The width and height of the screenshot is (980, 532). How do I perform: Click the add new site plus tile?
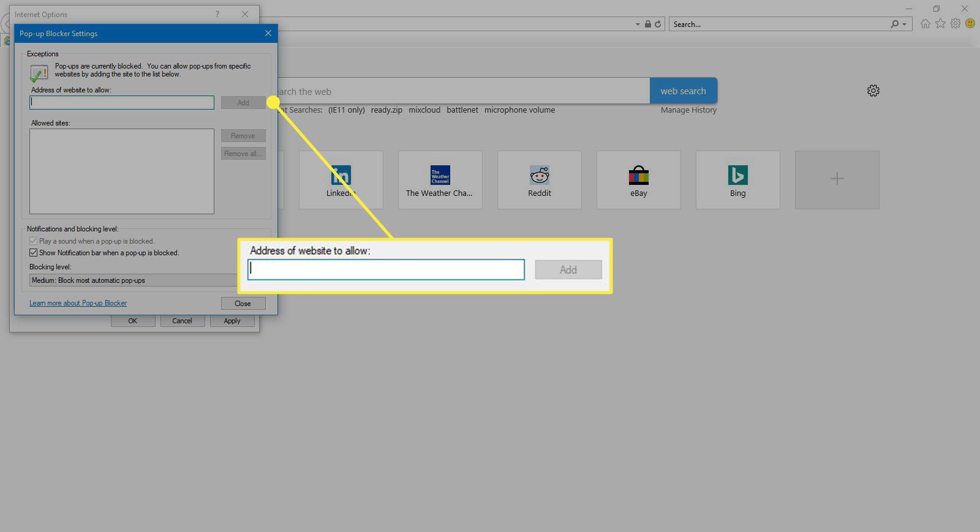pyautogui.click(x=837, y=180)
